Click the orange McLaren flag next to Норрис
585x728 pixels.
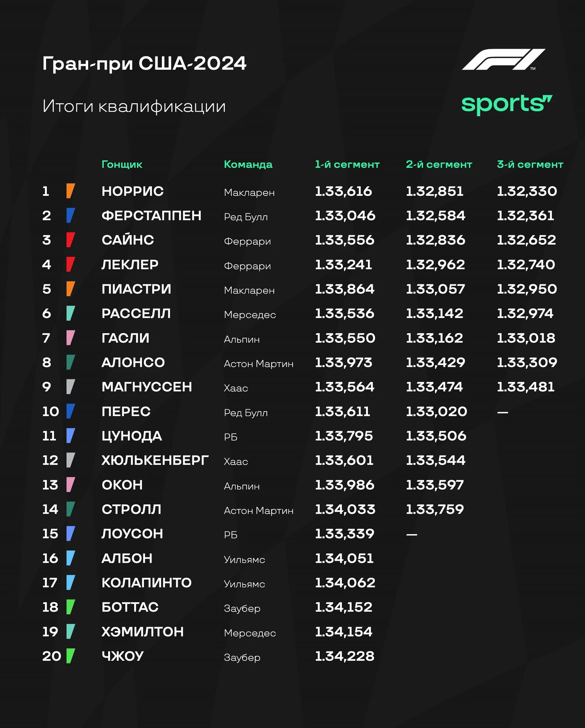71,191
